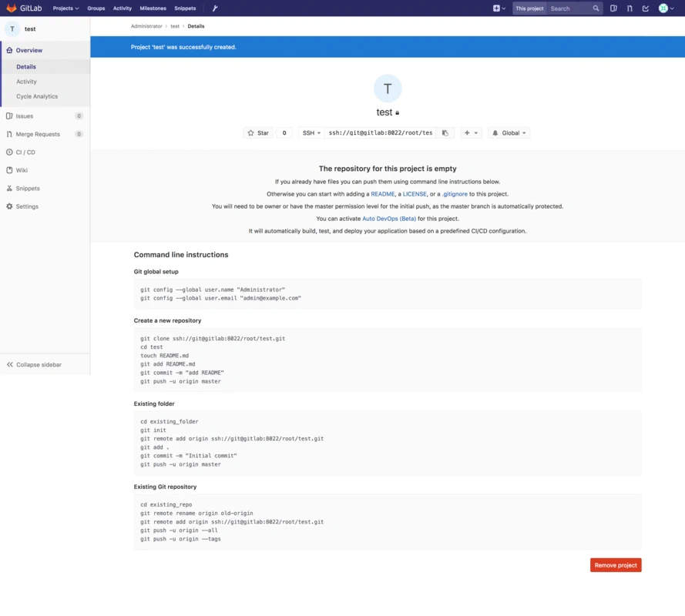Click the Remove project button
685x616 pixels.
click(x=616, y=565)
